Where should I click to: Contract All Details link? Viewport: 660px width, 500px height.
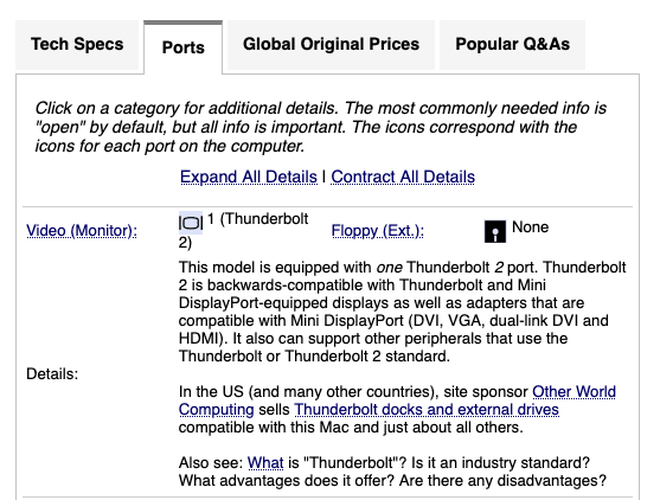[x=403, y=177]
